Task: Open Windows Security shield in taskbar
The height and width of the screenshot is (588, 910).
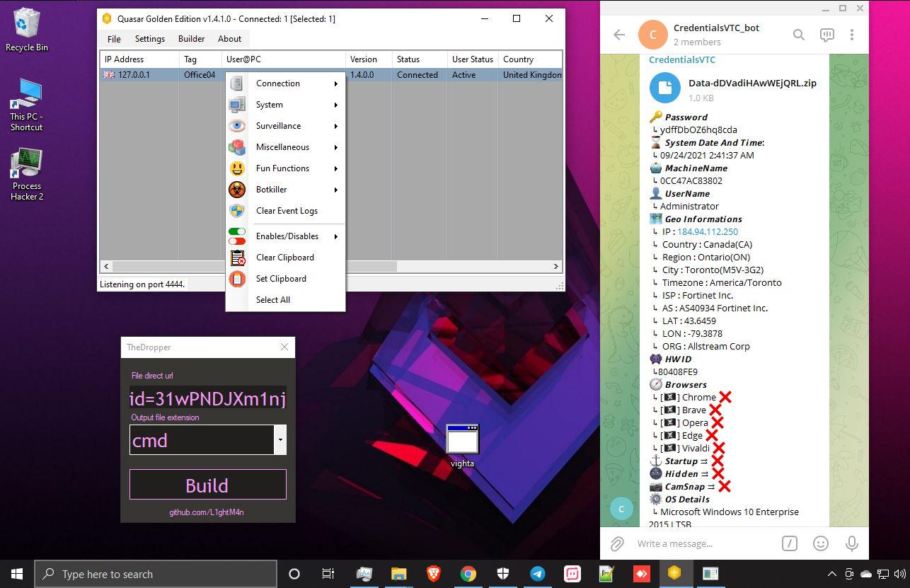Action: point(502,574)
